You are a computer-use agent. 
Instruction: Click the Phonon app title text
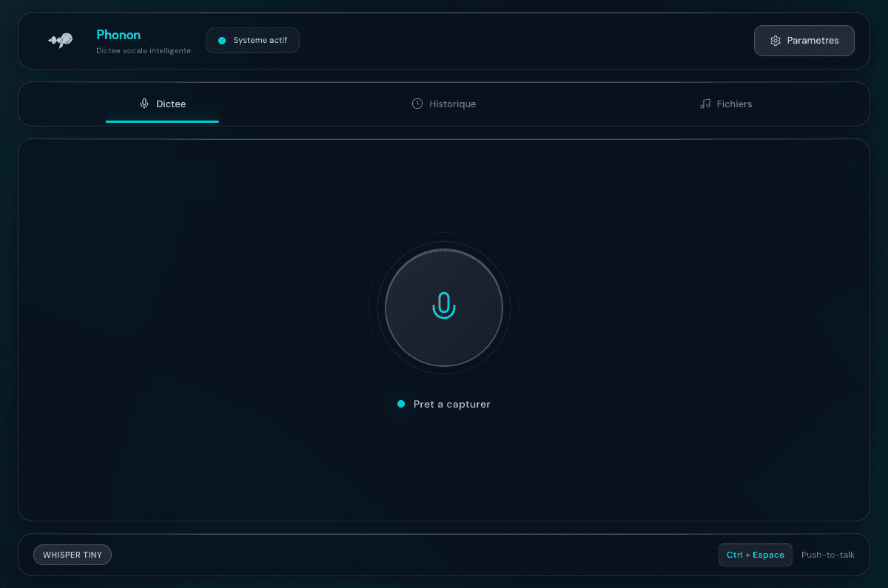pos(118,35)
